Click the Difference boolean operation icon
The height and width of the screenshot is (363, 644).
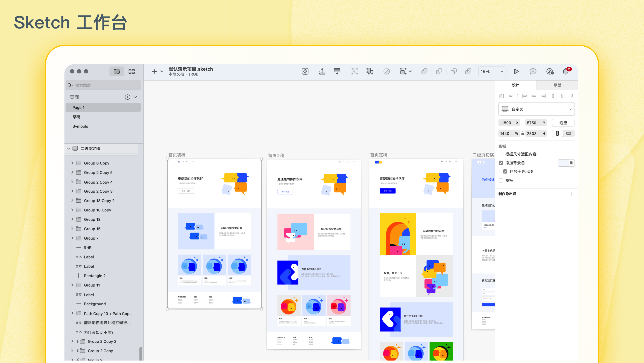[468, 71]
